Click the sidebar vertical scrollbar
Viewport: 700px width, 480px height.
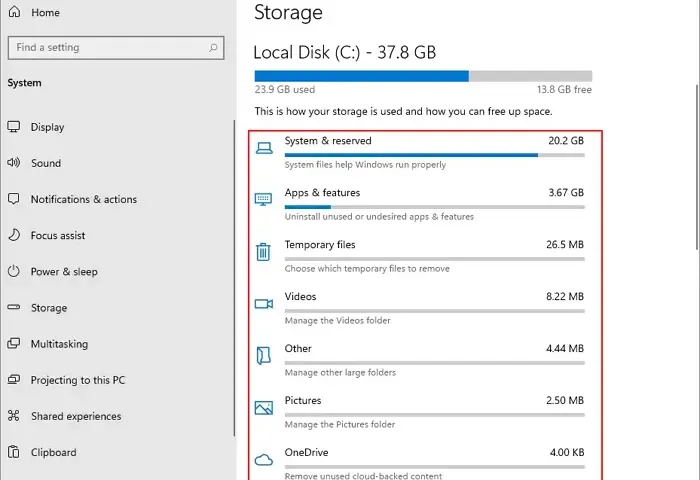point(234,278)
